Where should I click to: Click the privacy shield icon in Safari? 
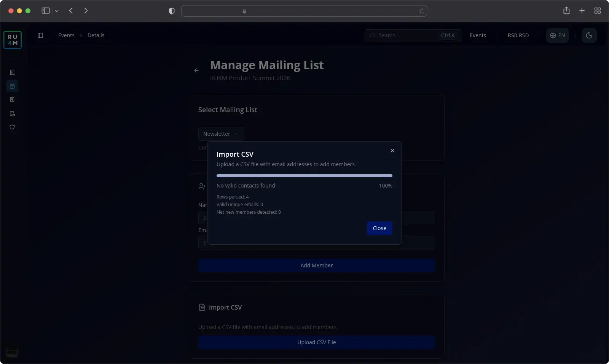click(172, 11)
